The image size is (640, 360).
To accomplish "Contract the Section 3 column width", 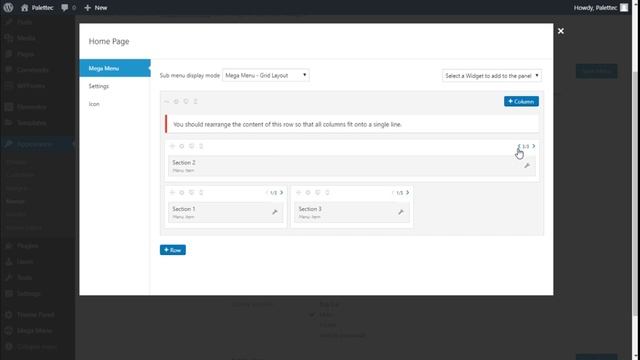I will (393, 193).
